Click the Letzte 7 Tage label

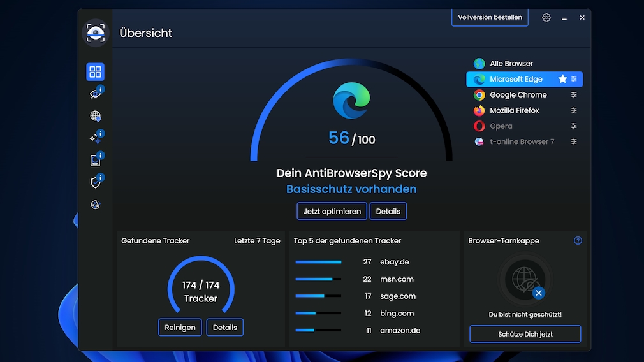[x=257, y=240]
